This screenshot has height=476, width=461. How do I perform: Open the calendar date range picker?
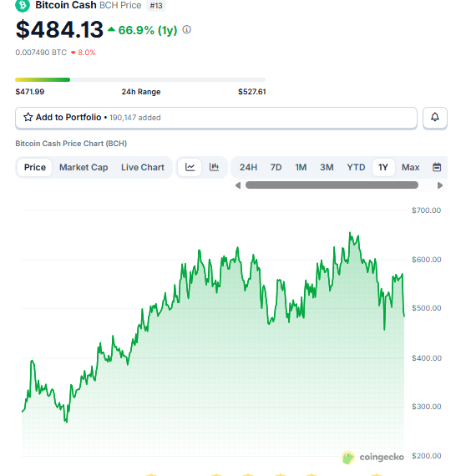pyautogui.click(x=437, y=167)
